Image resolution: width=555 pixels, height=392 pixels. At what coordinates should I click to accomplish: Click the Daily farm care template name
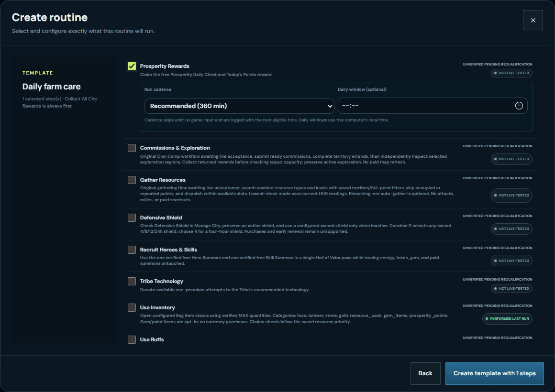[51, 87]
